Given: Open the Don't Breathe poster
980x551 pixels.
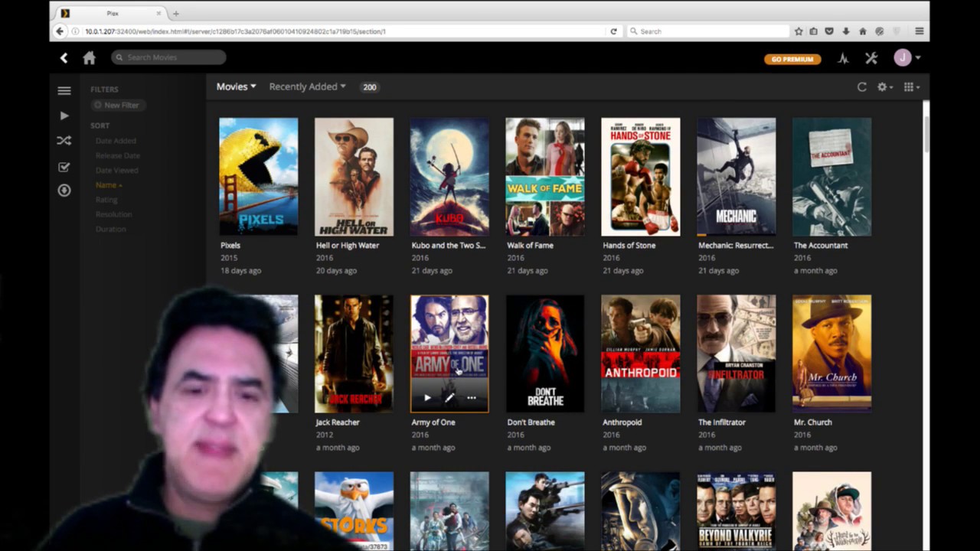Looking at the screenshot, I should (545, 354).
